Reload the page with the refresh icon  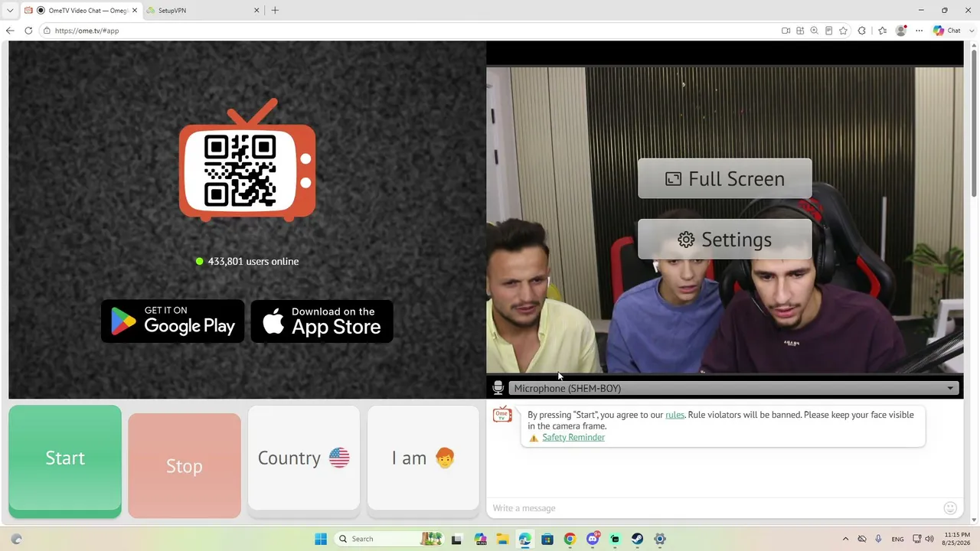[x=28, y=31]
